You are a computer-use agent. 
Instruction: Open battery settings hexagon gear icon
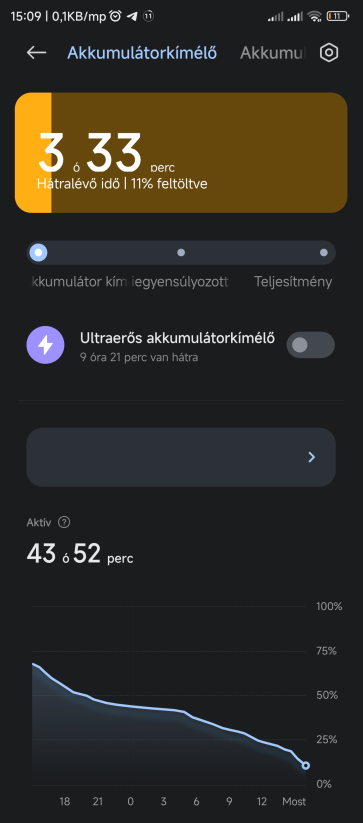tap(329, 52)
